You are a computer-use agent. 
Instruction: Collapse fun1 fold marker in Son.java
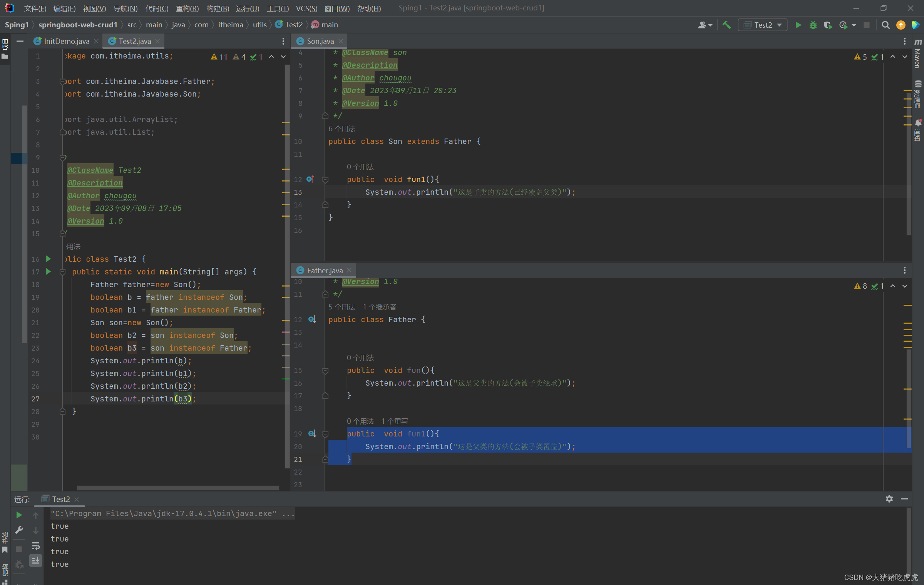click(x=325, y=179)
